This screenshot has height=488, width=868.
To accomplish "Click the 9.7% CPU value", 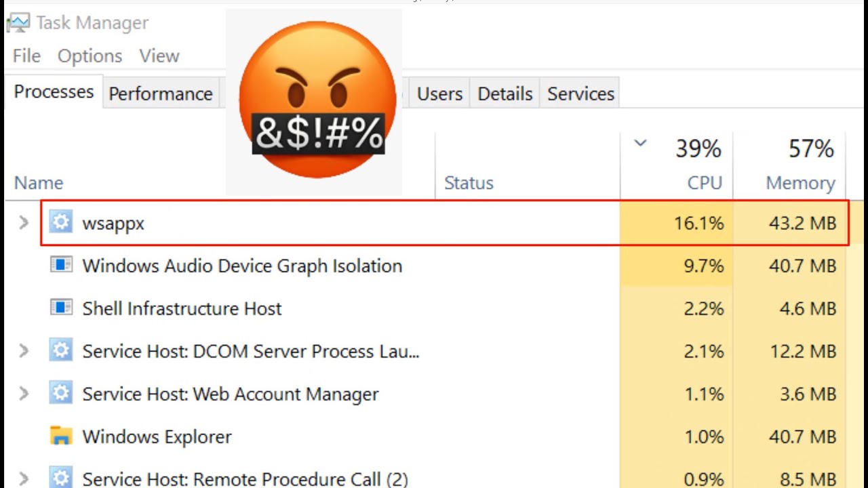I will (703, 266).
